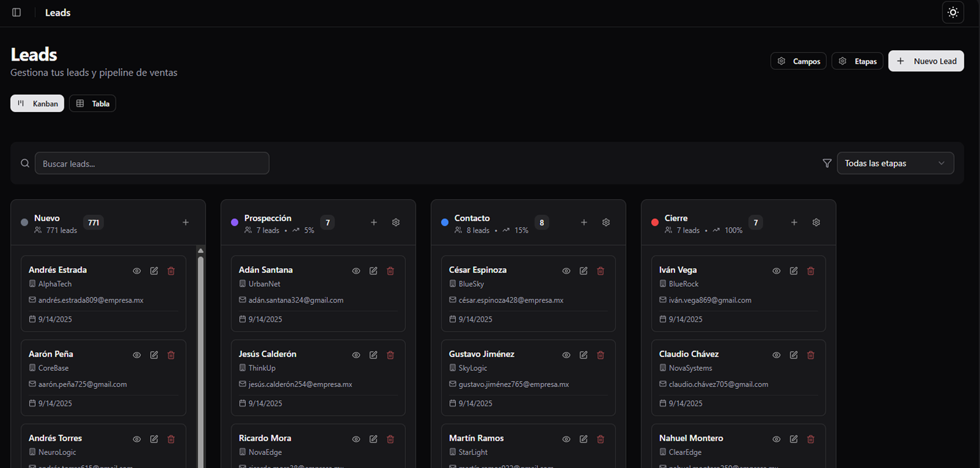Viewport: 980px width, 468px height.
Task: Switch to Tabla view
Action: click(x=93, y=103)
